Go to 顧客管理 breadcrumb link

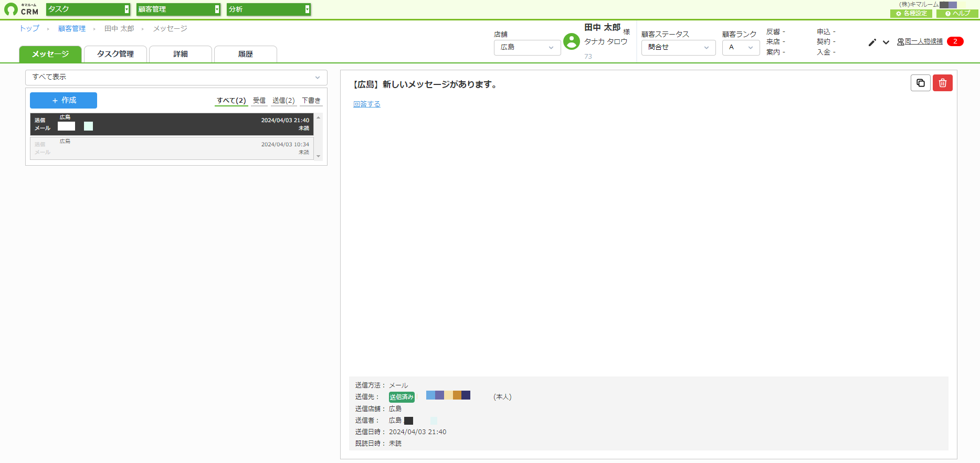(x=72, y=29)
